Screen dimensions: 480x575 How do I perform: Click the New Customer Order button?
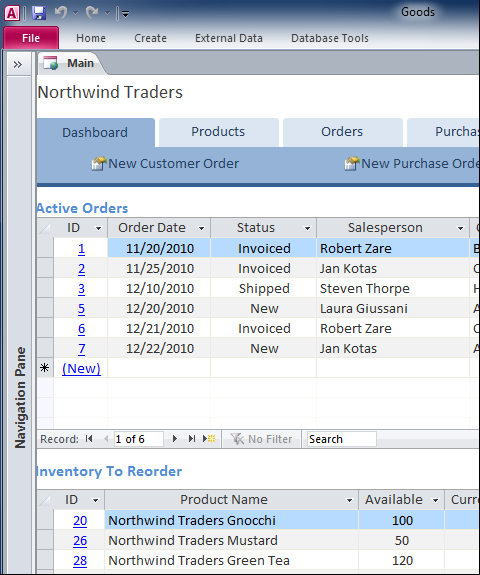pyautogui.click(x=165, y=164)
